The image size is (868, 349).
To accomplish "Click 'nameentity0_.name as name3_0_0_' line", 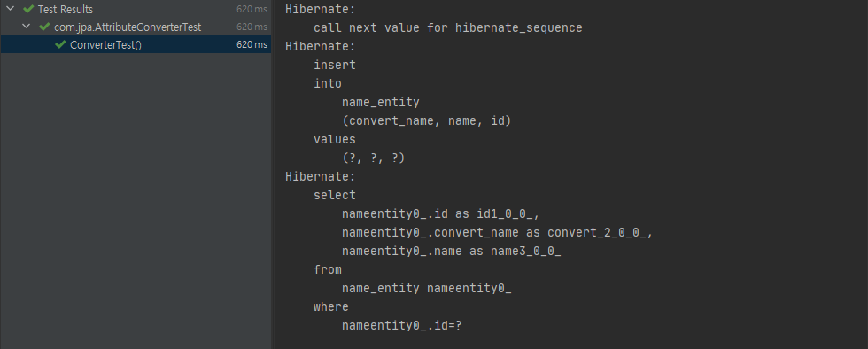I will [x=451, y=251].
